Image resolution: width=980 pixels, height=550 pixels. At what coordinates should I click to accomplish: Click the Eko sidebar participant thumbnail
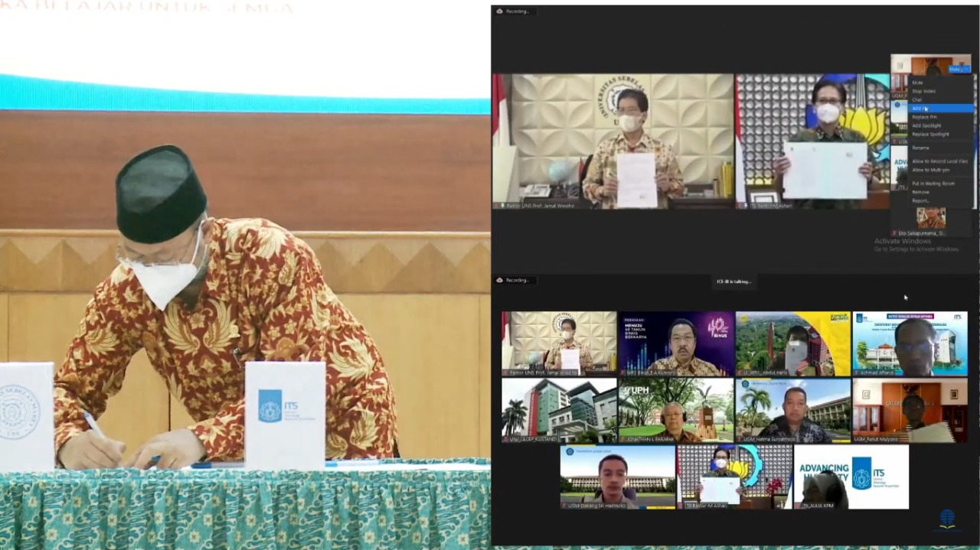(x=931, y=219)
